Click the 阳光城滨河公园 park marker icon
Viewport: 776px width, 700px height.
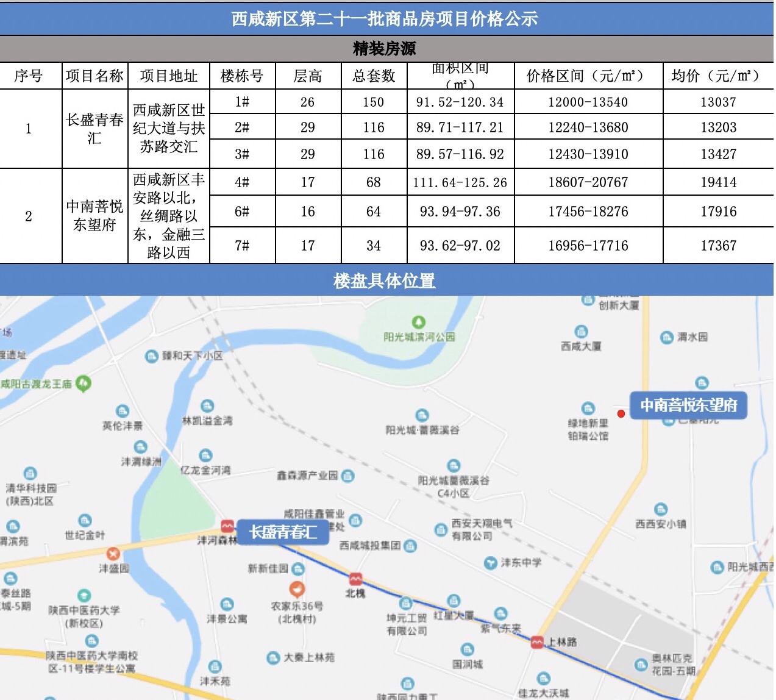coord(419,321)
